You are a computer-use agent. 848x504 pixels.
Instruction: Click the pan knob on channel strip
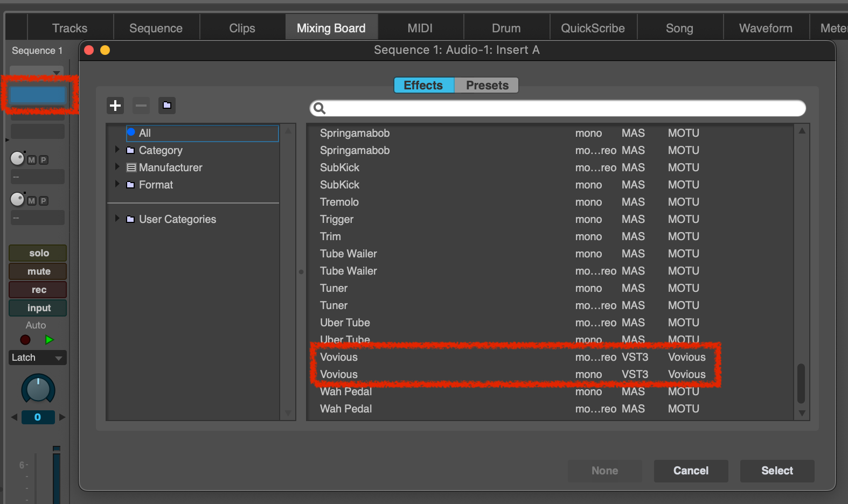pyautogui.click(x=38, y=389)
